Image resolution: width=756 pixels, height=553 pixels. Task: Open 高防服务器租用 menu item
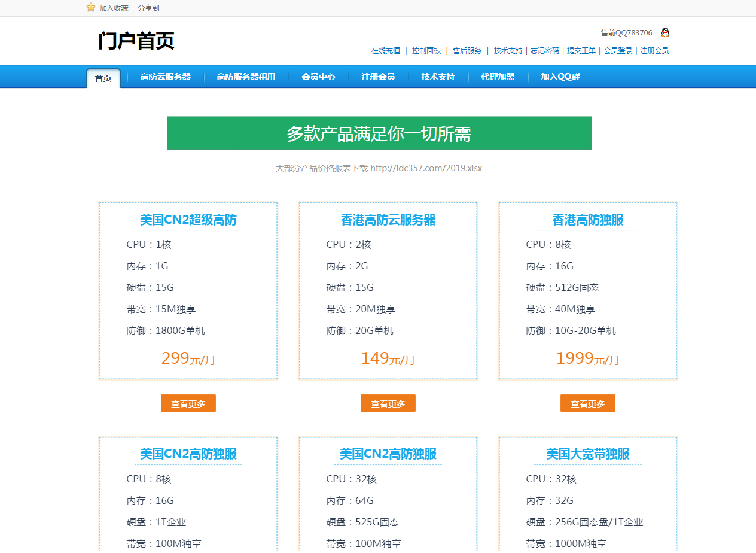tap(246, 77)
